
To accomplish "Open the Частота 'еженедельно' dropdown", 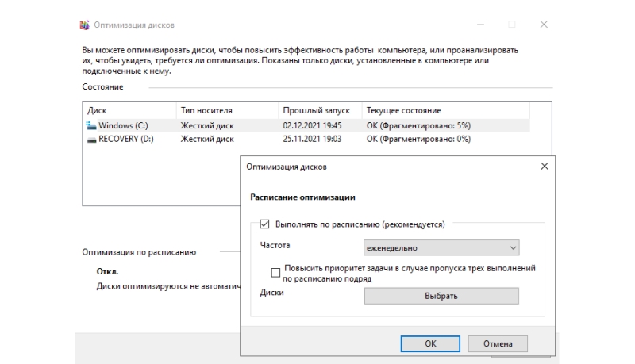I will [441, 248].
